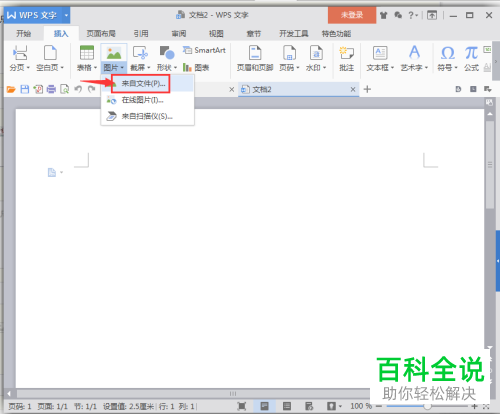Adjust the zoom slider handle

(427, 406)
